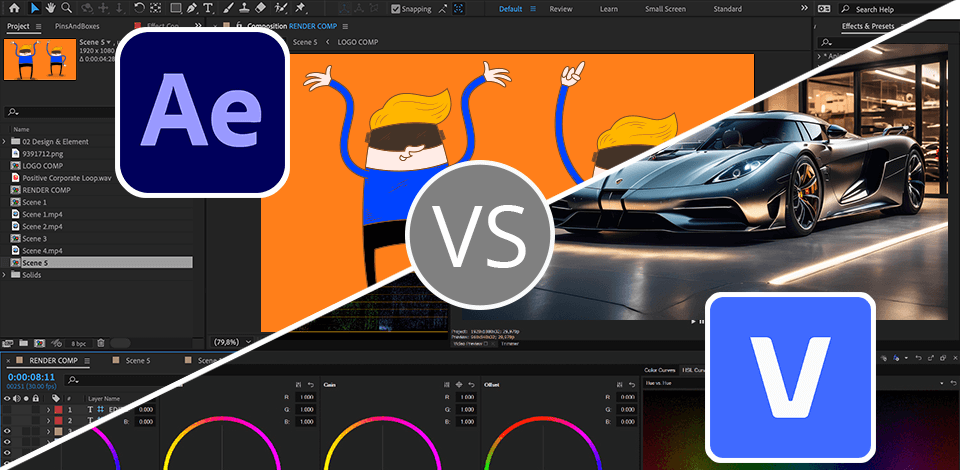Click the Gain color wheel
Viewport: 960px width, 470px height.
(x=384, y=444)
